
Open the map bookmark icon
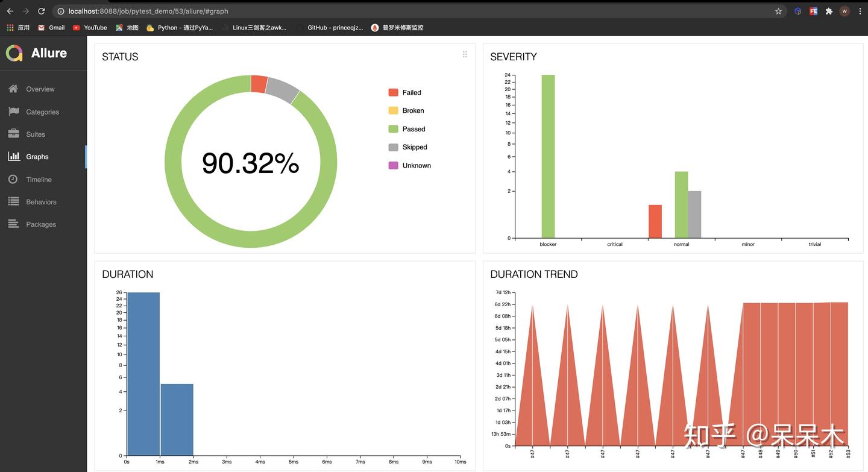tap(119, 27)
